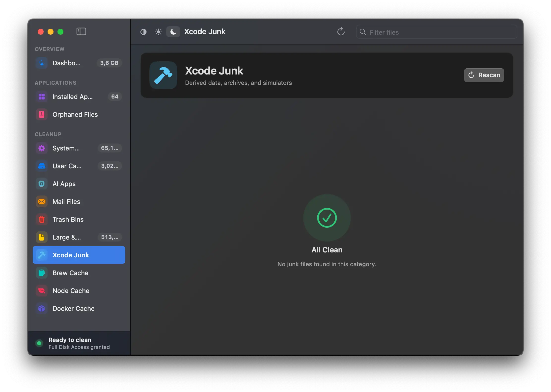Screen dimensions: 551x392
Task: Click the green status dot
Action: (x=39, y=343)
